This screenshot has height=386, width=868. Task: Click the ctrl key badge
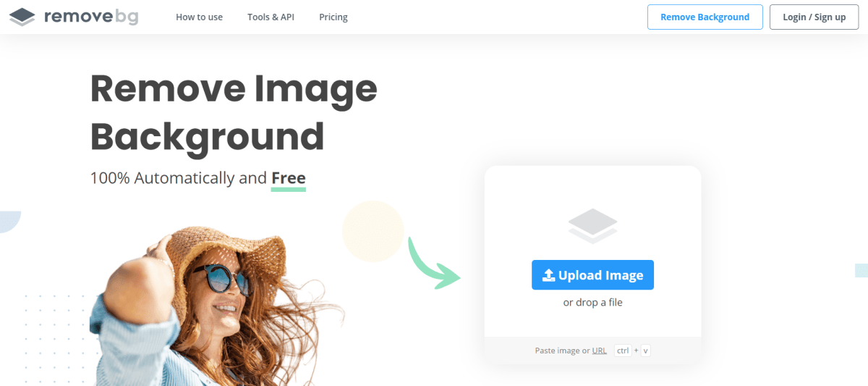tap(623, 351)
